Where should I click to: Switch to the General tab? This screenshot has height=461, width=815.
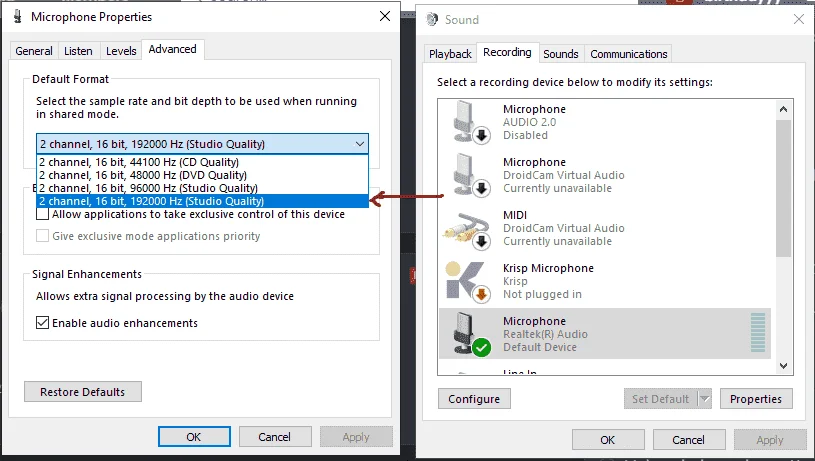(34, 51)
